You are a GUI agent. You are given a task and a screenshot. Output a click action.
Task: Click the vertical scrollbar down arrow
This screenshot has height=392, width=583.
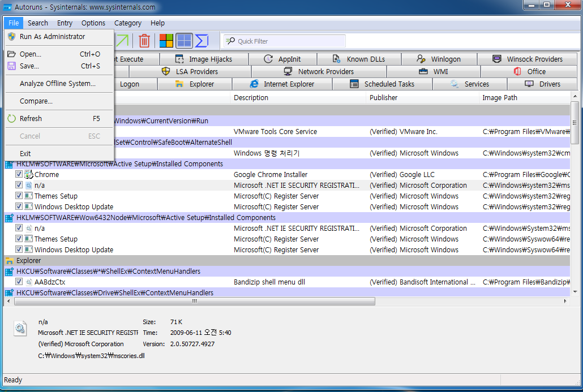tap(575, 292)
